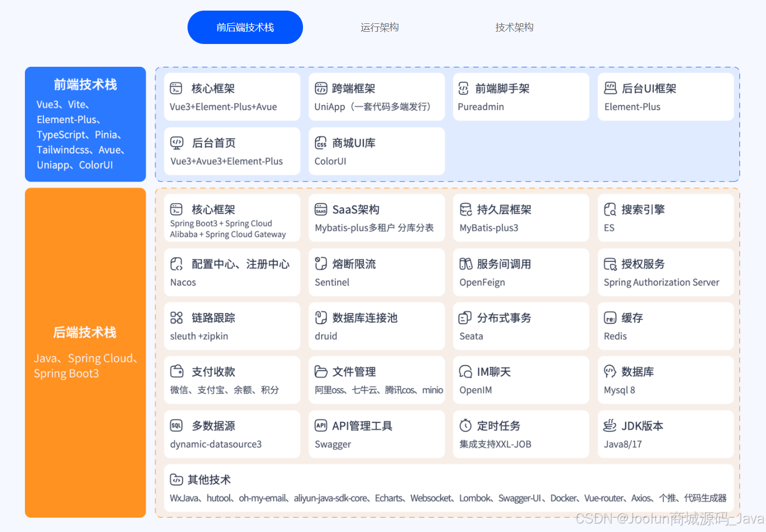Screen dimensions: 766x532
Task: Switch to the 运行架构 tab
Action: [x=379, y=27]
